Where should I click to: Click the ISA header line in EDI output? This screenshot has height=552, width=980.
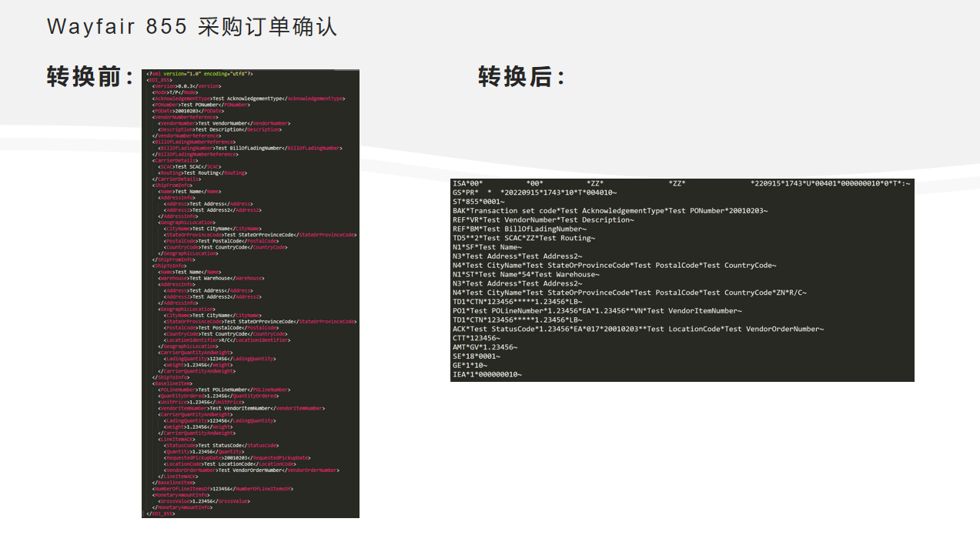pyautogui.click(x=681, y=183)
